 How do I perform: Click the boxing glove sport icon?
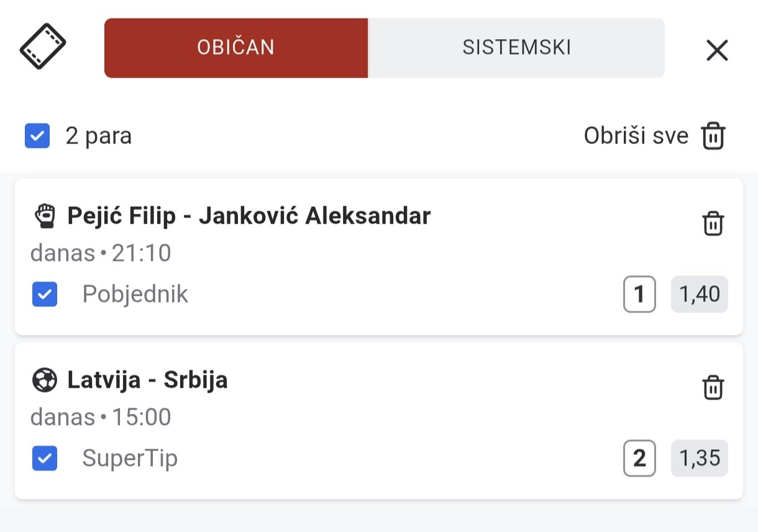(x=45, y=216)
